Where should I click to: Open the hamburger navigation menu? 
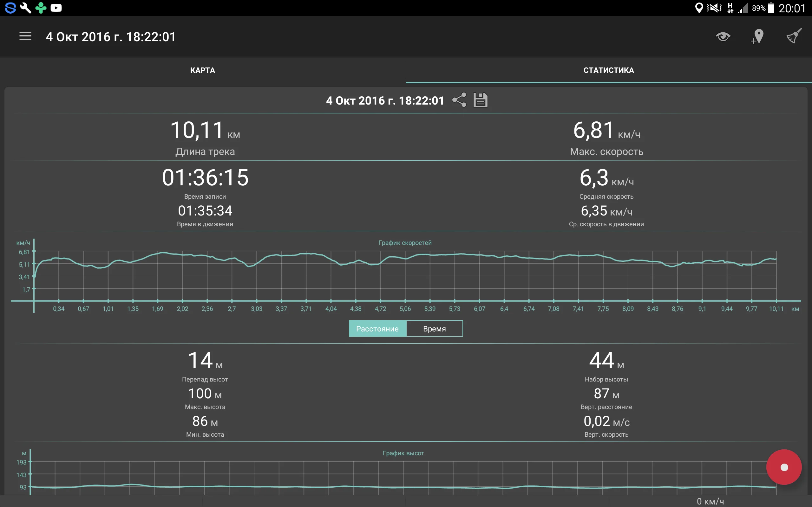point(25,36)
